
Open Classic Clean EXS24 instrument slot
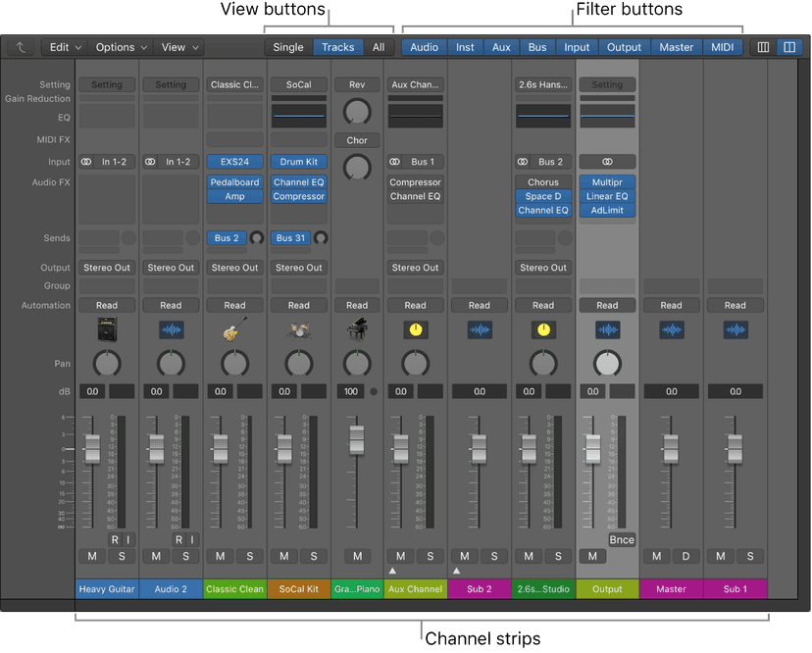point(234,162)
